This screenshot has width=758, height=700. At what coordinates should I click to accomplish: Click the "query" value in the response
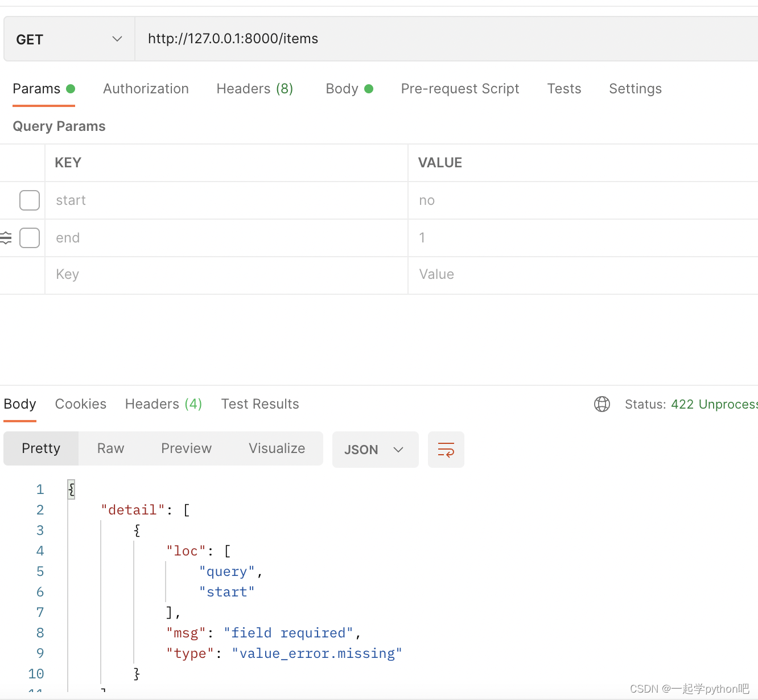click(227, 571)
